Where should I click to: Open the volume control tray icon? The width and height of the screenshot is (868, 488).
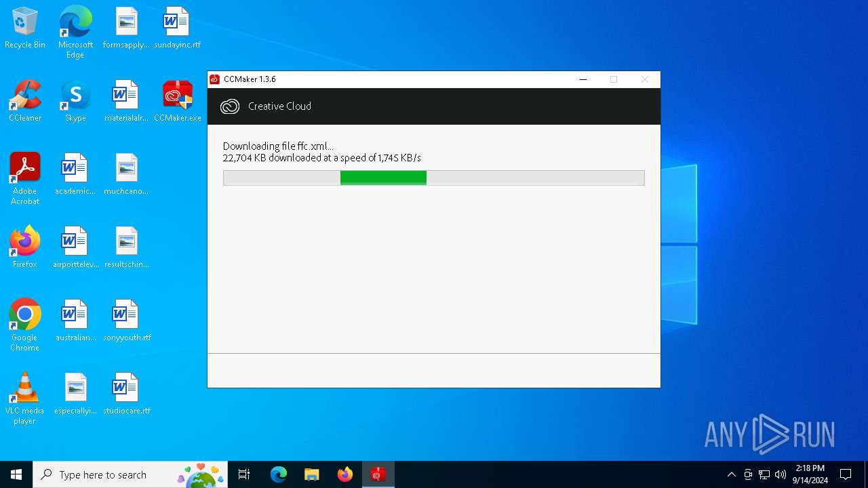click(781, 474)
